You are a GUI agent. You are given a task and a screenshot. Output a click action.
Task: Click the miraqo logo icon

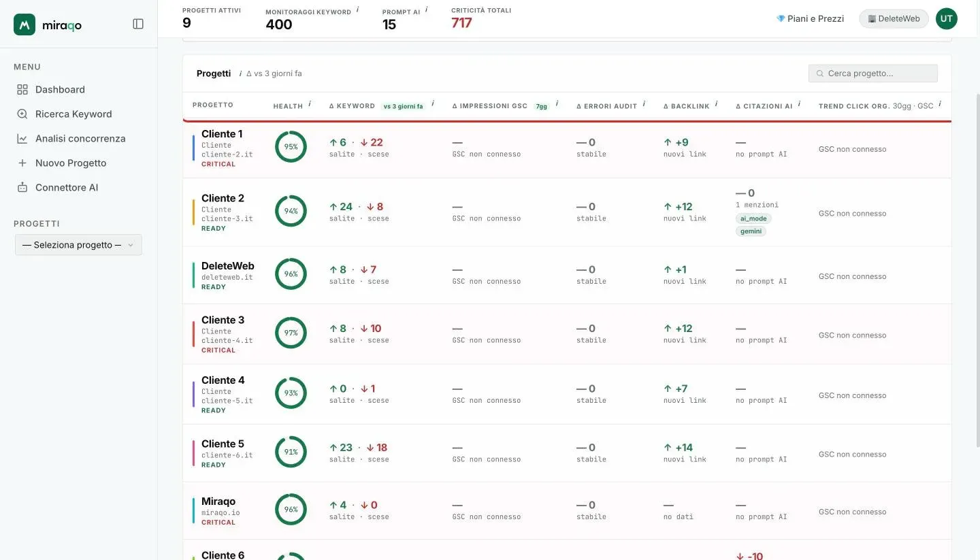(24, 24)
